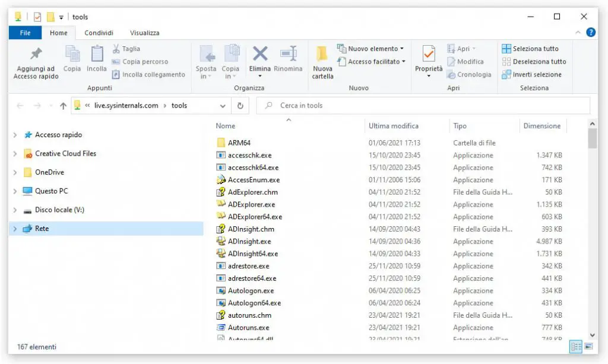
Task: Click Seleziona tutto
Action: coord(530,49)
